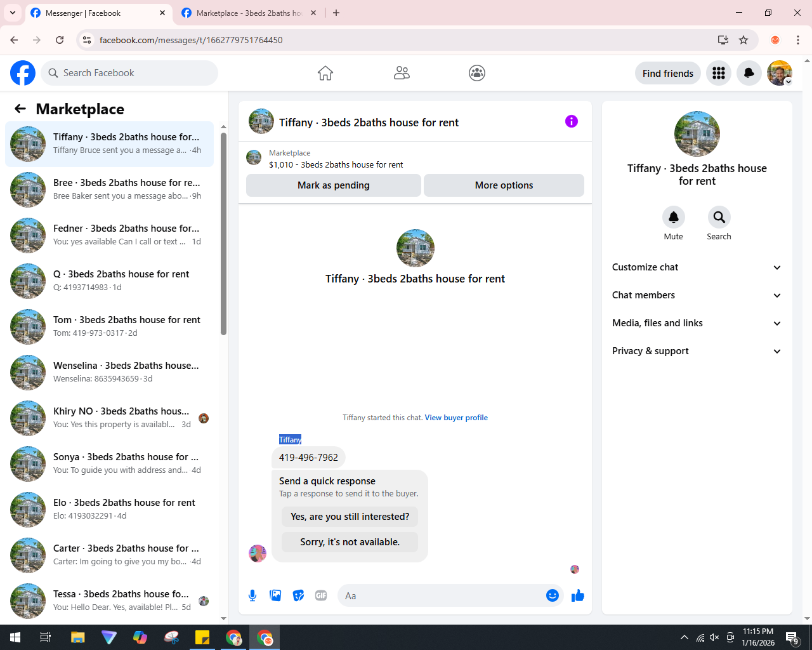Open the notifications bell in header
Viewport: 812px width, 650px height.
(749, 73)
